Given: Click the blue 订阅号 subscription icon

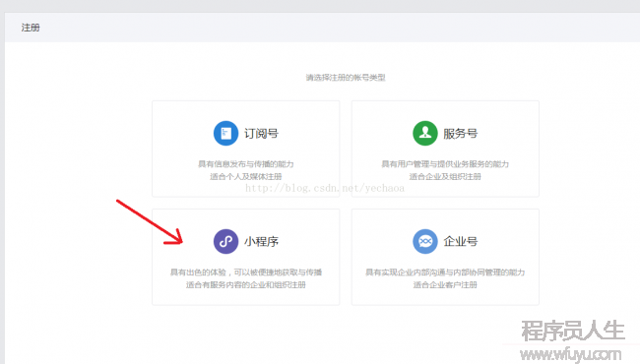Looking at the screenshot, I should [x=225, y=133].
